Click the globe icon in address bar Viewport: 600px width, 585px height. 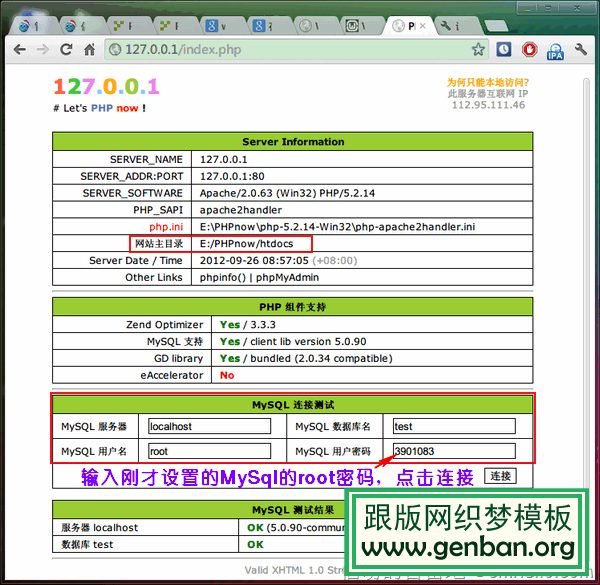[x=115, y=49]
